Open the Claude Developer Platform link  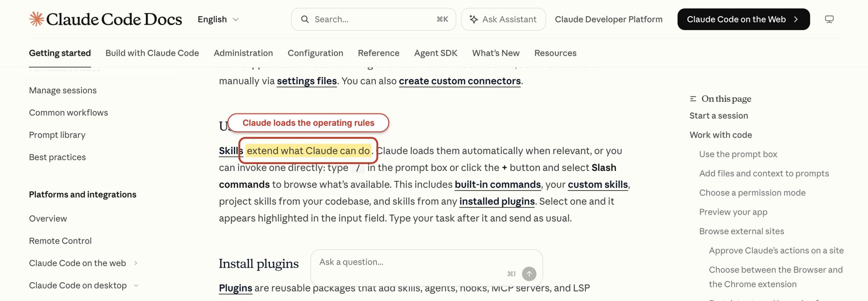click(x=609, y=19)
